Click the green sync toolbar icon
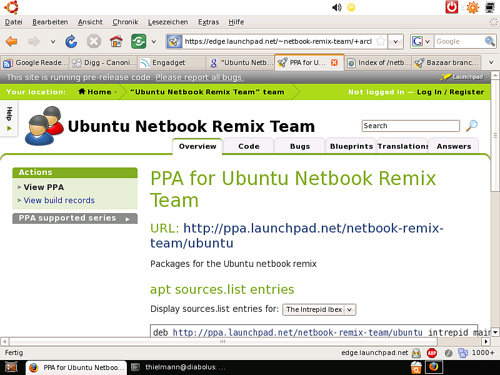Image resolution: width=500 pixels, height=375 pixels. [x=138, y=42]
